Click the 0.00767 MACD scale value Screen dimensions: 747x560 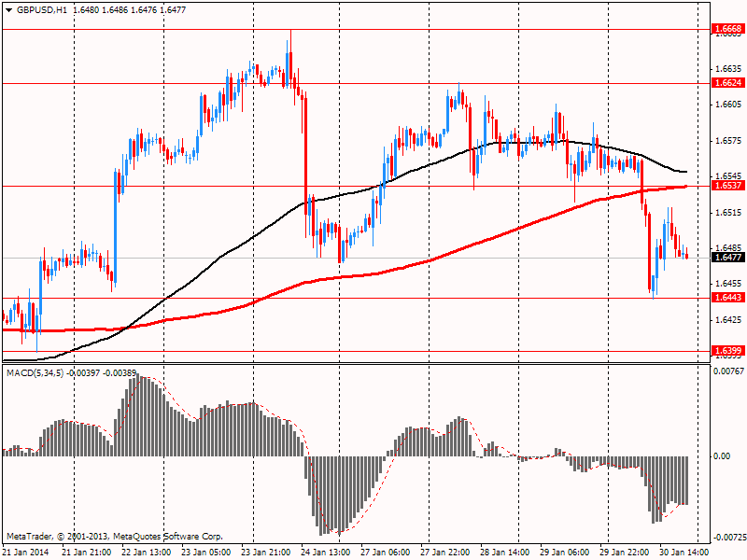728,371
